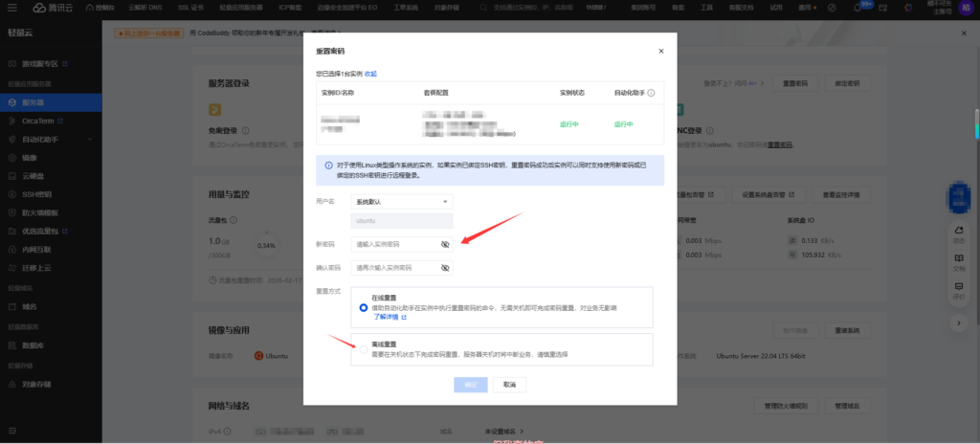
Task: Click the 对象存储 sidebar icon
Action: (x=11, y=385)
